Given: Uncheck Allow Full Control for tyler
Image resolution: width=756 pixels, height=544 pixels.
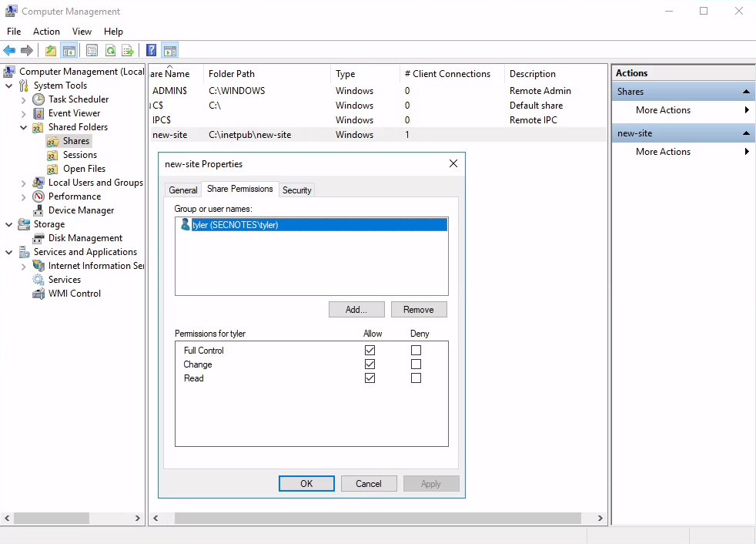Looking at the screenshot, I should pos(370,350).
